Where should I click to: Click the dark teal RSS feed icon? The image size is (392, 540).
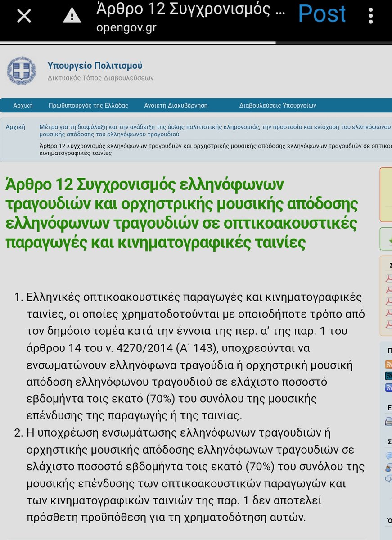[388, 376]
